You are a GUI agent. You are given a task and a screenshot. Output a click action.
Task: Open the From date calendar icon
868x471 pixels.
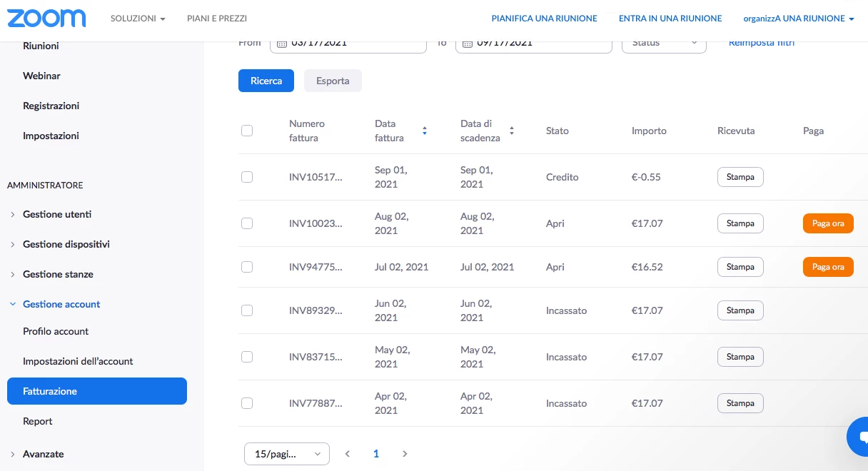[x=282, y=44]
